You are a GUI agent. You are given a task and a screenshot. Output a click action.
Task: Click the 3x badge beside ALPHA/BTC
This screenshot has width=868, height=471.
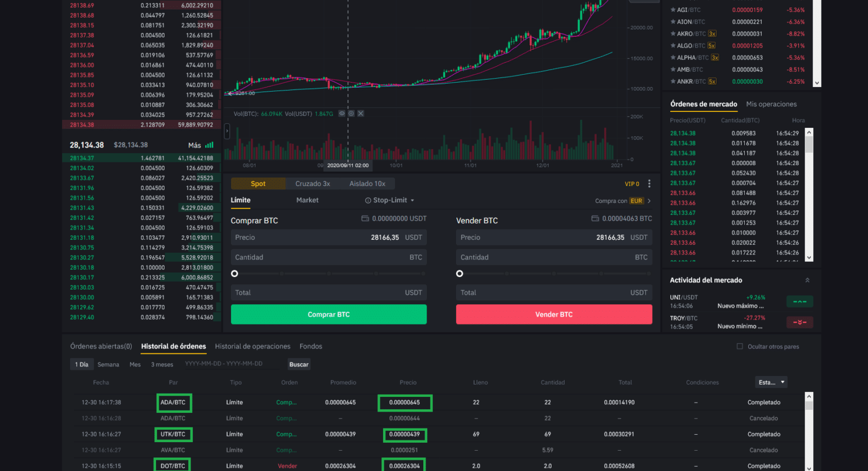pyautogui.click(x=715, y=57)
